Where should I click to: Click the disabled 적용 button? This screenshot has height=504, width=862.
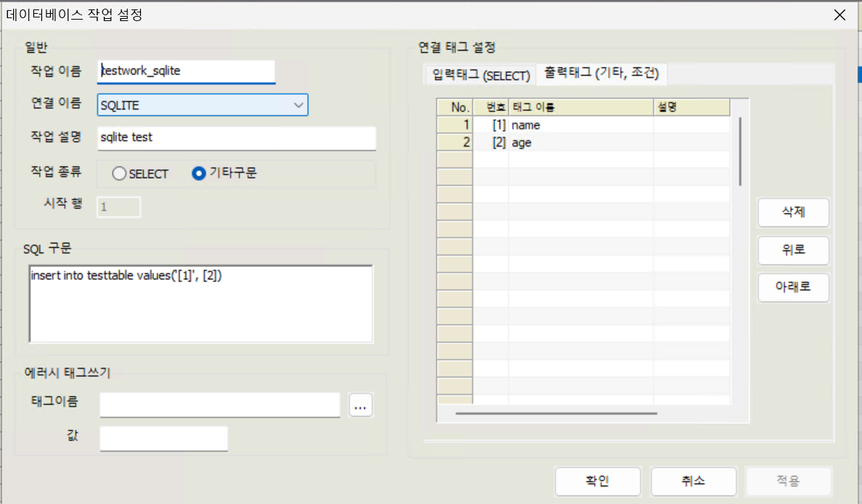789,481
